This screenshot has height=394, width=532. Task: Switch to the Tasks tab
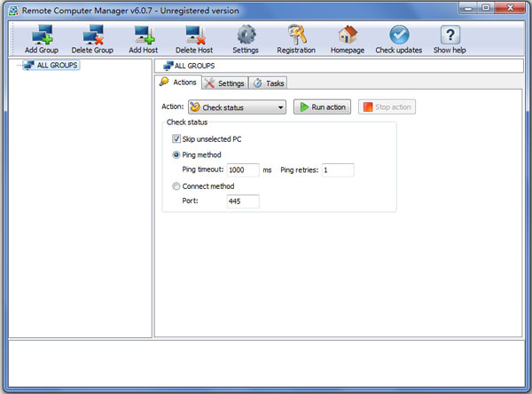[x=269, y=83]
